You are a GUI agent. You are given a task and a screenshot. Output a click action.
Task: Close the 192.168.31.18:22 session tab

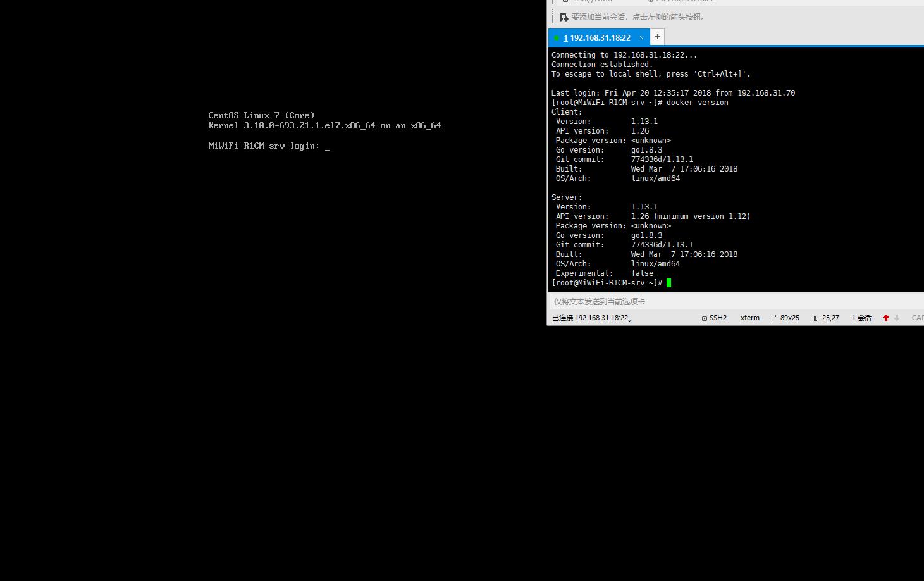(641, 37)
